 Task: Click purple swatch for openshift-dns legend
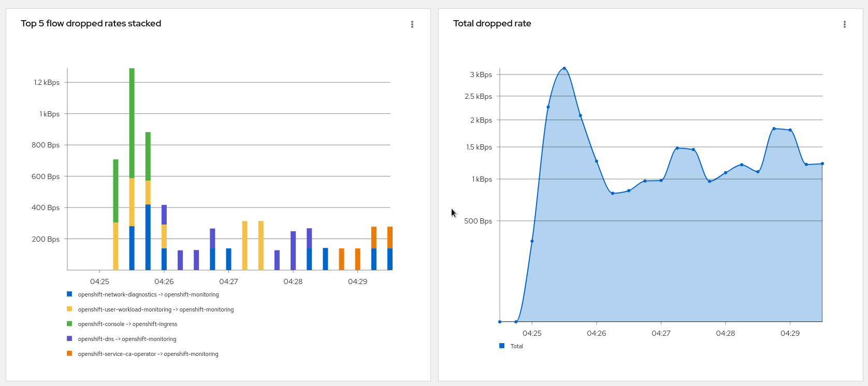coord(69,338)
